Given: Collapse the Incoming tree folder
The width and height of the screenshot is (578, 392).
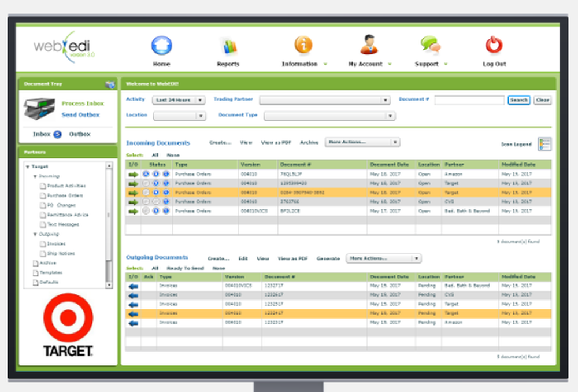Looking at the screenshot, I should (x=35, y=177).
